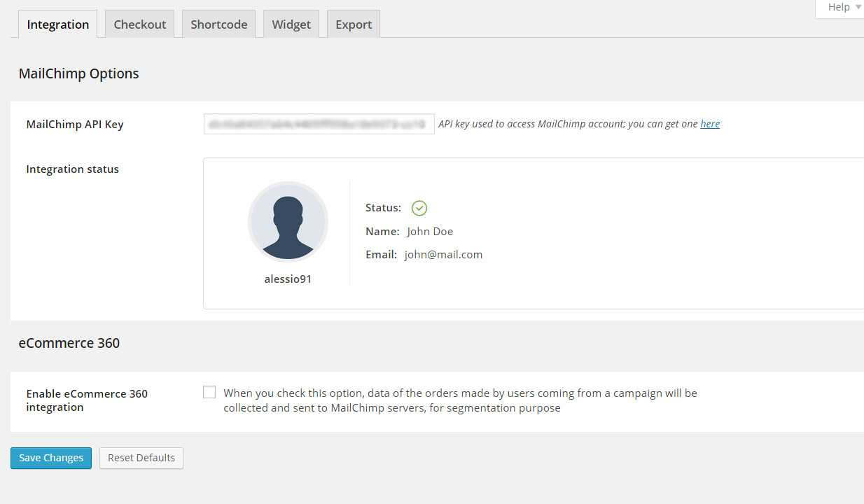This screenshot has width=864, height=504.
Task: Open the Checkout tab
Action: click(x=140, y=24)
